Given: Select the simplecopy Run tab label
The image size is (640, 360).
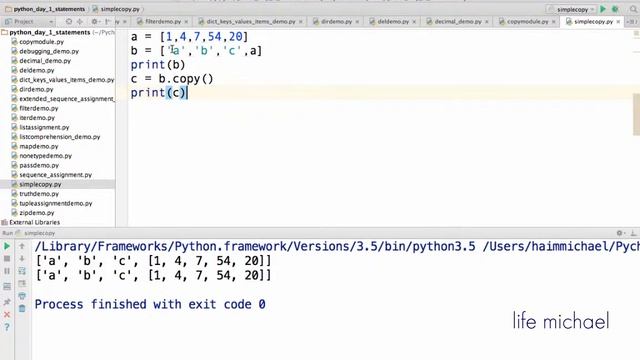Looking at the screenshot, I should pyautogui.click(x=39, y=233).
